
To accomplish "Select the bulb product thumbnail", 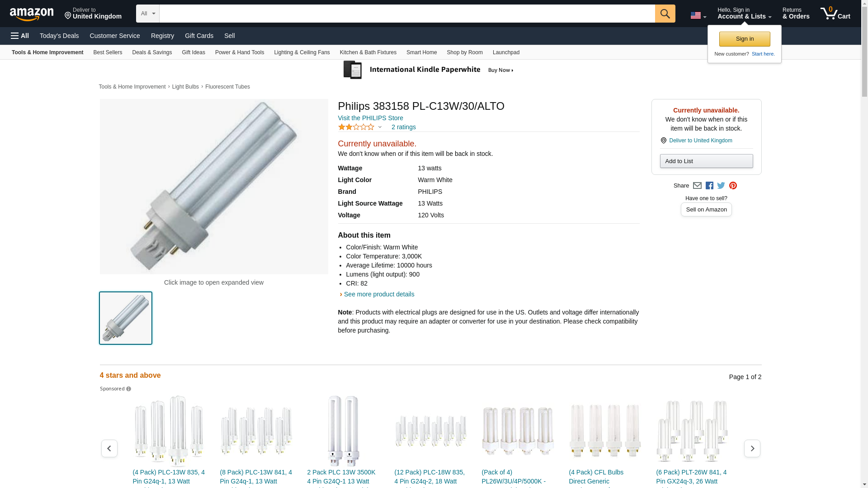I will [126, 318].
